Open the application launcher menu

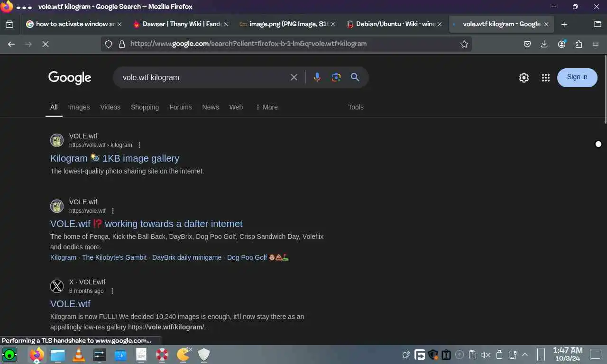(x=9, y=355)
